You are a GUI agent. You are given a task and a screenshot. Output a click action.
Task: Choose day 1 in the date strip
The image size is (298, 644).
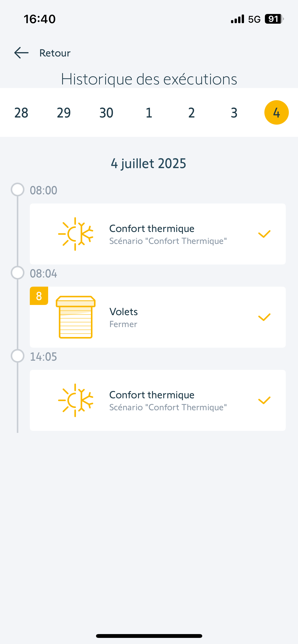coord(149,113)
